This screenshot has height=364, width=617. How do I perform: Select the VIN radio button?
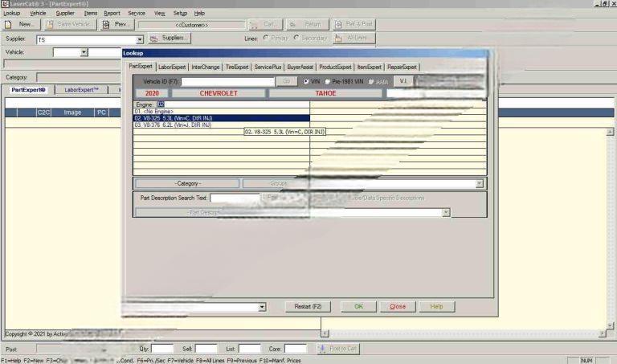coord(306,81)
